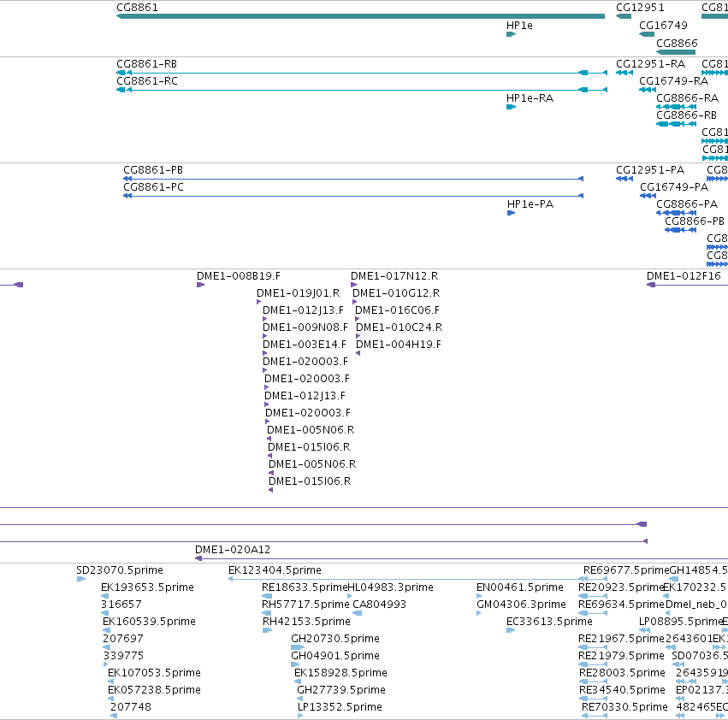Select the HP1e gene label
Viewport: 728px width, 720px height.
click(519, 26)
